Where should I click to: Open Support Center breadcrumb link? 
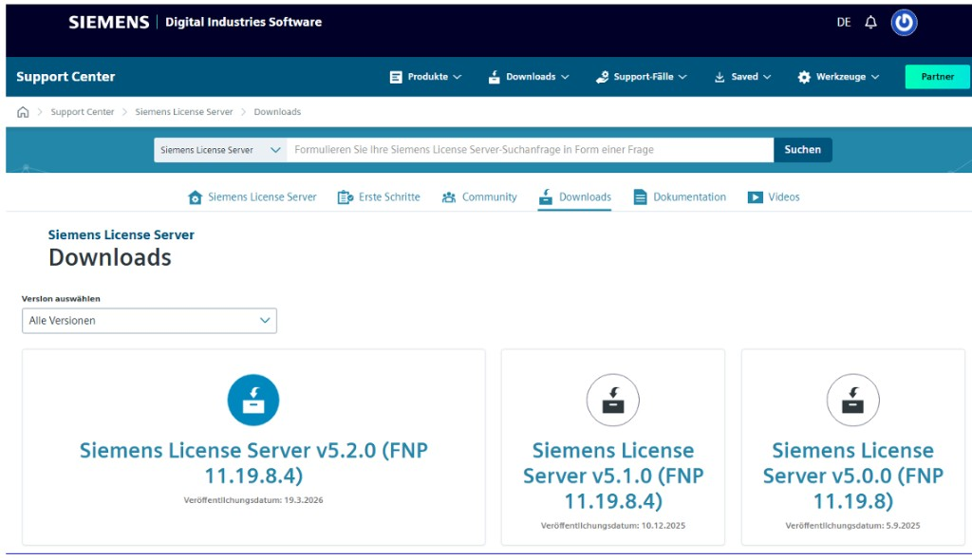tap(83, 112)
